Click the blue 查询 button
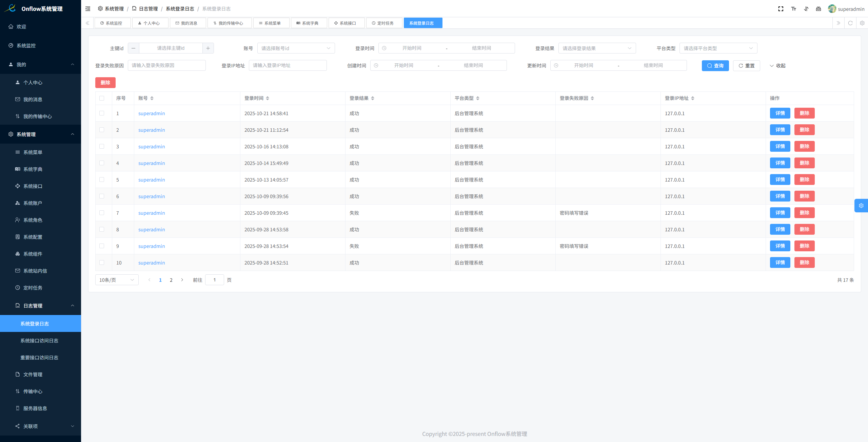 coord(715,66)
